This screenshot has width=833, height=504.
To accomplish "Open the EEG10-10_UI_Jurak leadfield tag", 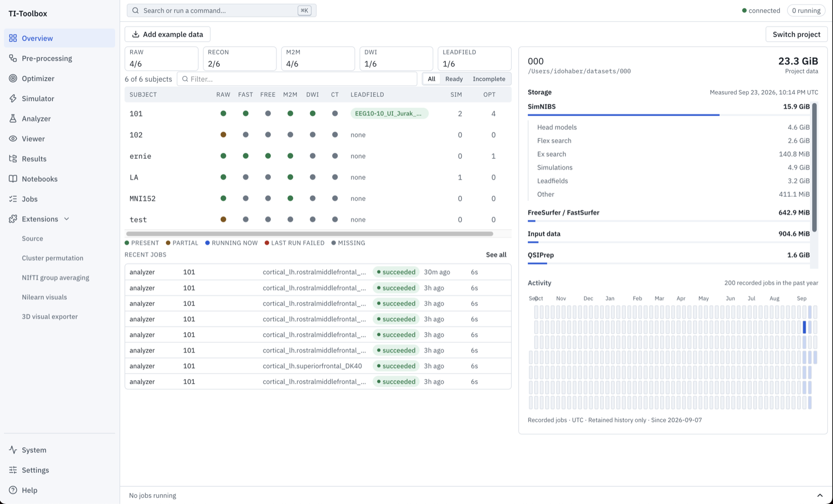I will pyautogui.click(x=389, y=114).
